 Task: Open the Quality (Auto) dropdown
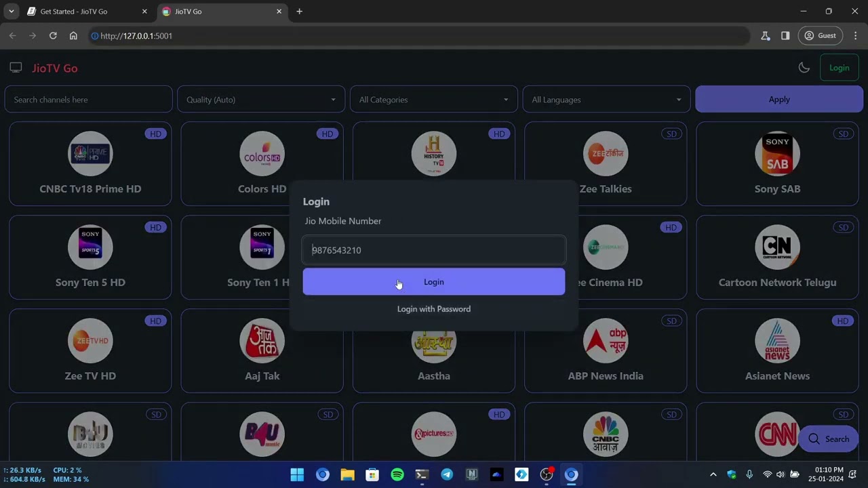261,100
